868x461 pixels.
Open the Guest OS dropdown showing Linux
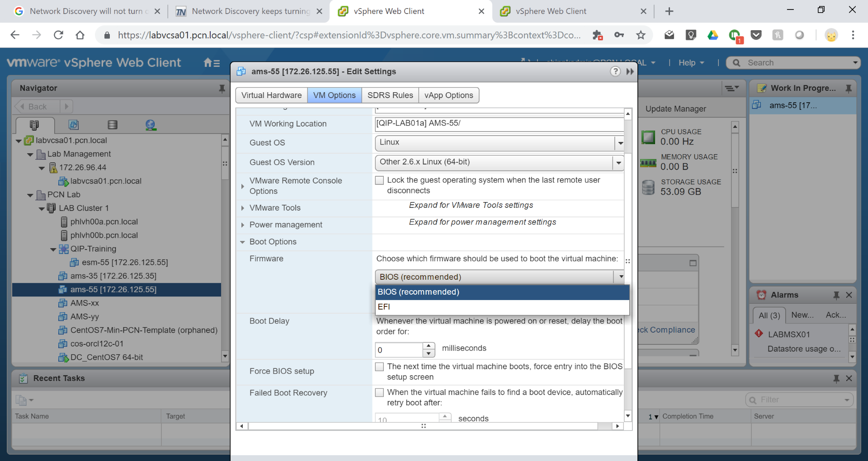500,143
